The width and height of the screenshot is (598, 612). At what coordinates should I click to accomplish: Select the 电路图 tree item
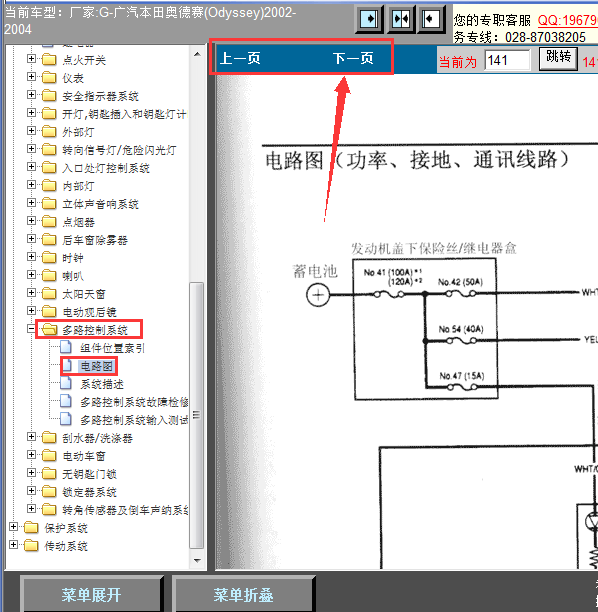(x=96, y=366)
